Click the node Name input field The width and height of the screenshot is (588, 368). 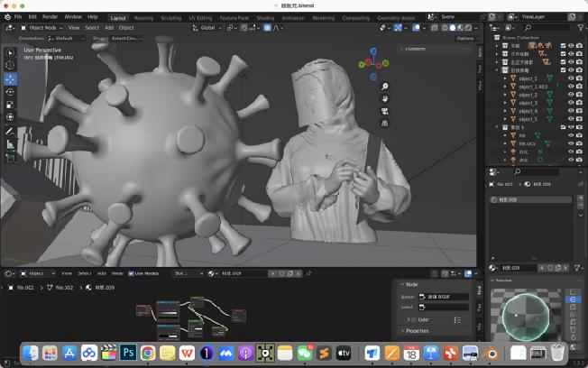click(446, 296)
